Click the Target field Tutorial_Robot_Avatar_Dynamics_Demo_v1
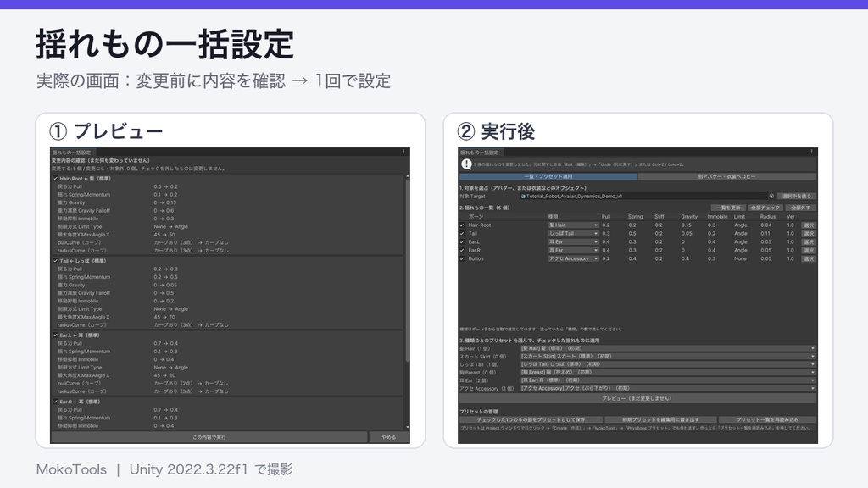 point(647,196)
